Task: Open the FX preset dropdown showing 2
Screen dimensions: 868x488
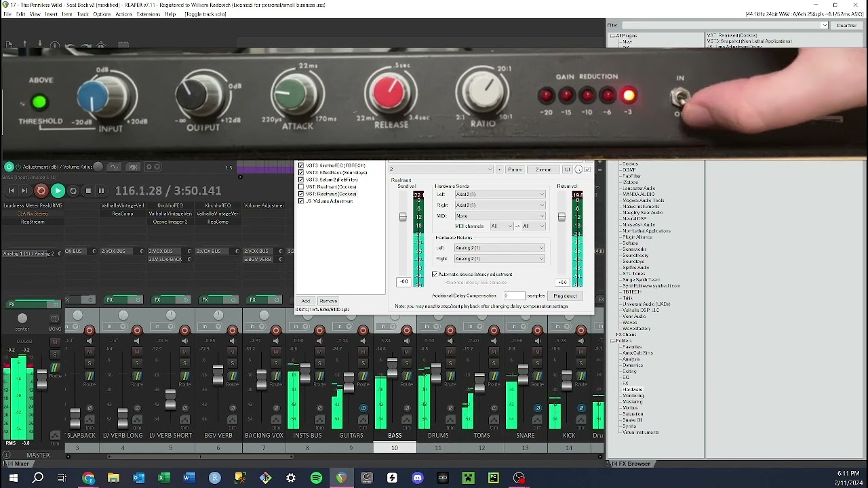Action: pos(441,169)
